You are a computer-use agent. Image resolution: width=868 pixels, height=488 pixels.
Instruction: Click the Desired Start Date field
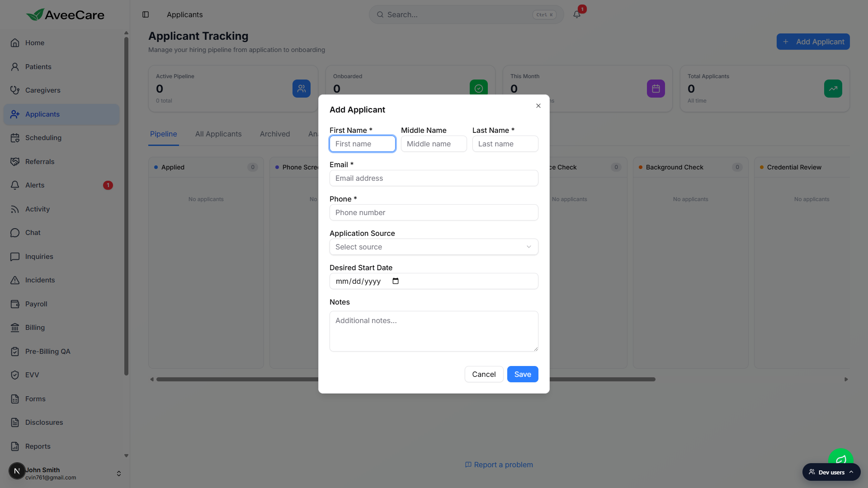pyautogui.click(x=434, y=281)
